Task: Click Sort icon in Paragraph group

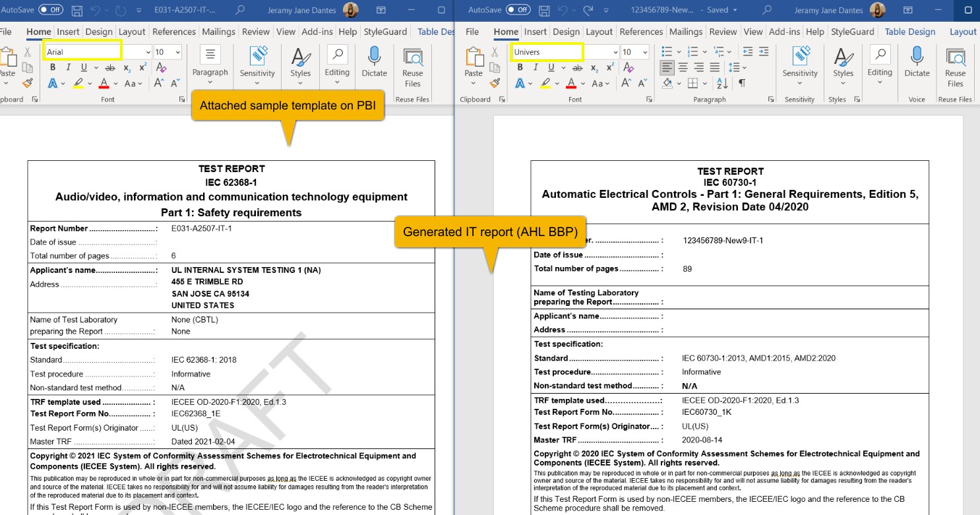Action: point(722,83)
